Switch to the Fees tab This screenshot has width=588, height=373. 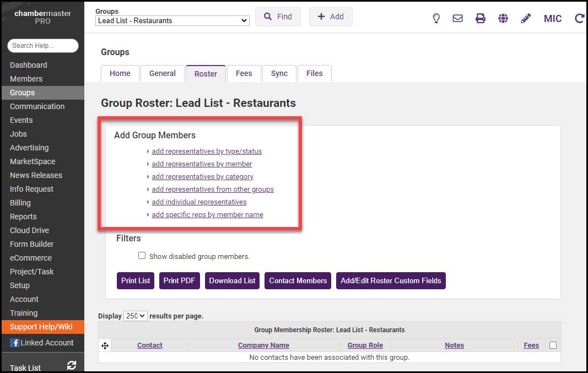[x=244, y=73]
